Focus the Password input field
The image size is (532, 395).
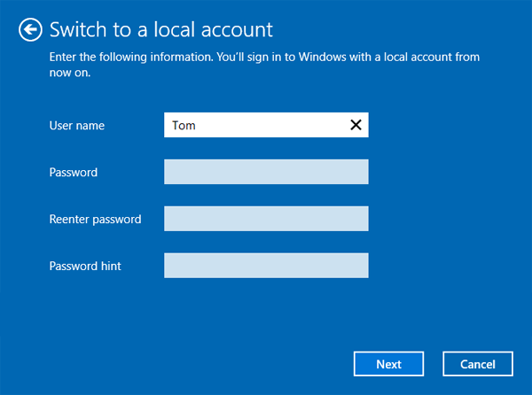point(266,172)
